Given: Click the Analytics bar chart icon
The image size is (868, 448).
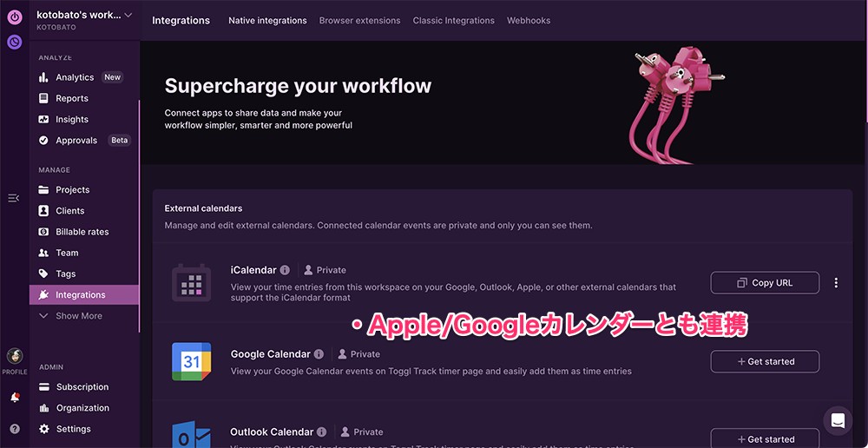Looking at the screenshot, I should (43, 77).
